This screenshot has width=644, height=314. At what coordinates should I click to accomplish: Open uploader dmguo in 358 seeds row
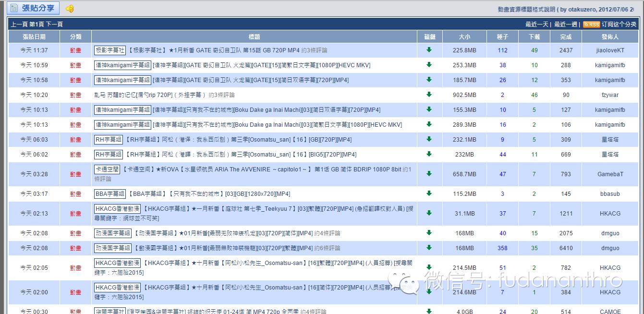coord(610,248)
